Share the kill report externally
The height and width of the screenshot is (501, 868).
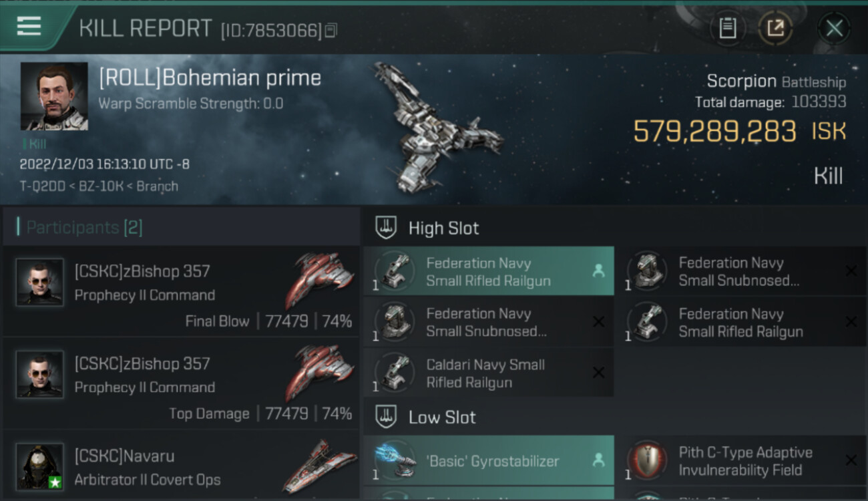(x=775, y=28)
